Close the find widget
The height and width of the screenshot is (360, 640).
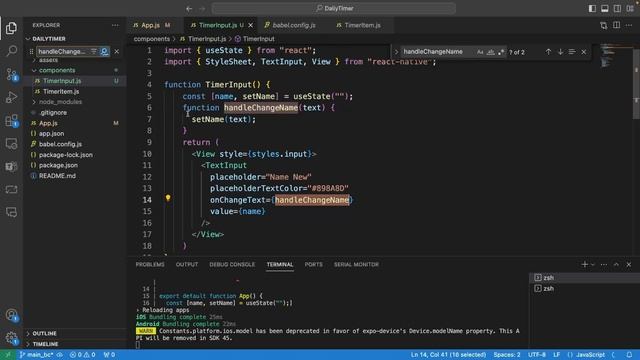(x=584, y=52)
